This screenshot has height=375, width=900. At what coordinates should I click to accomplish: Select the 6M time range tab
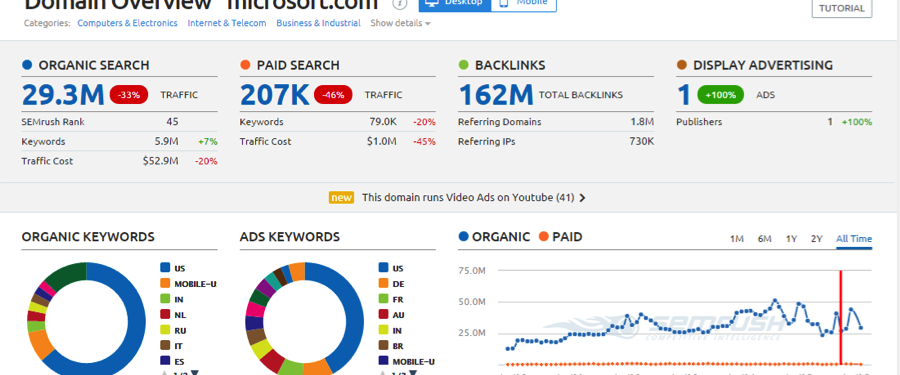764,239
